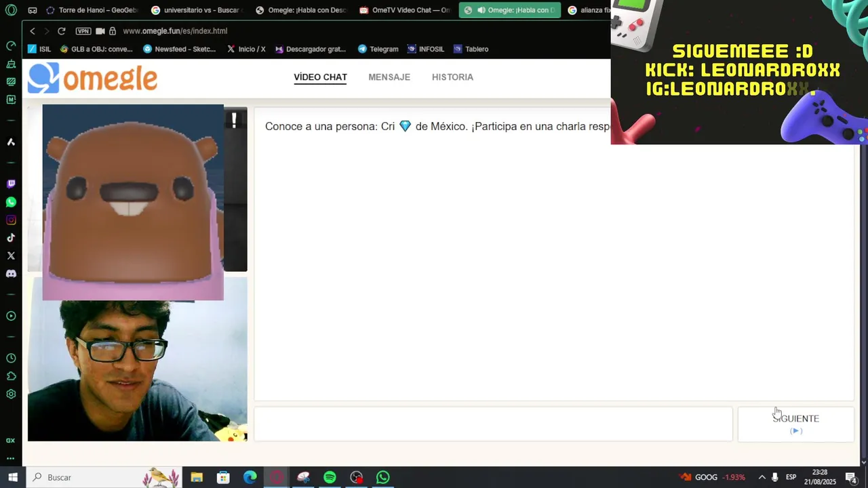Open GX Cleaner icon in sidebar

pos(11,64)
